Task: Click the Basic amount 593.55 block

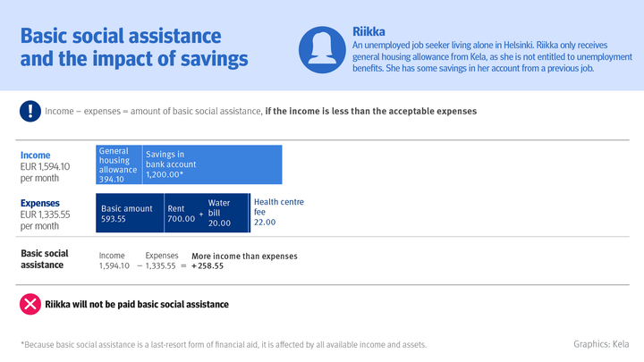Action: [130, 213]
